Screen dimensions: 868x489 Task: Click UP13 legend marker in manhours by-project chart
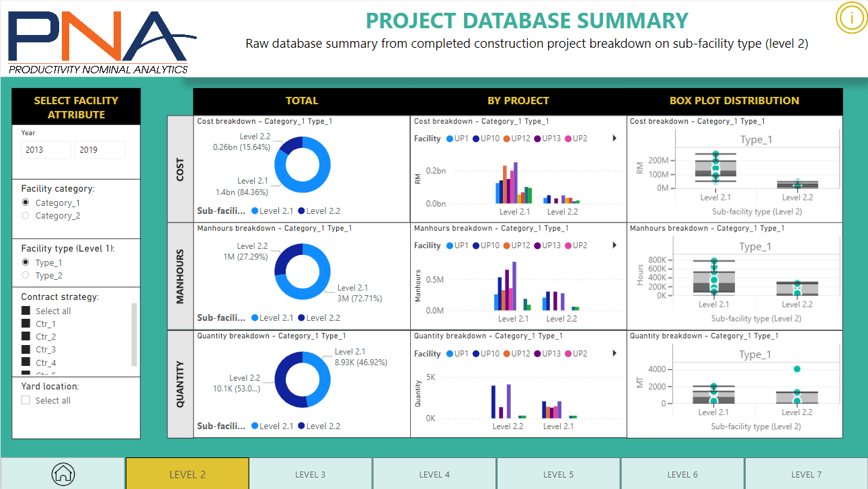[537, 246]
